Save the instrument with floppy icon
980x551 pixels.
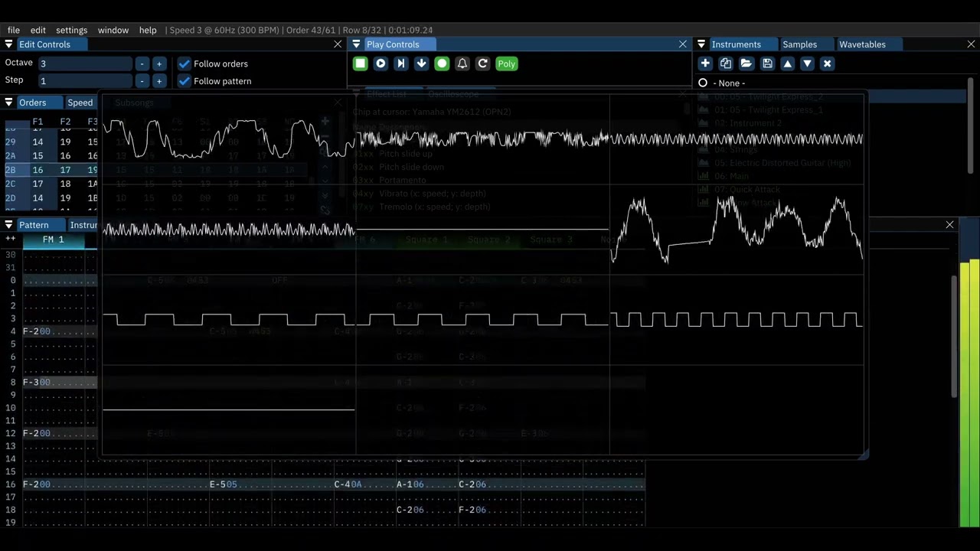[767, 64]
